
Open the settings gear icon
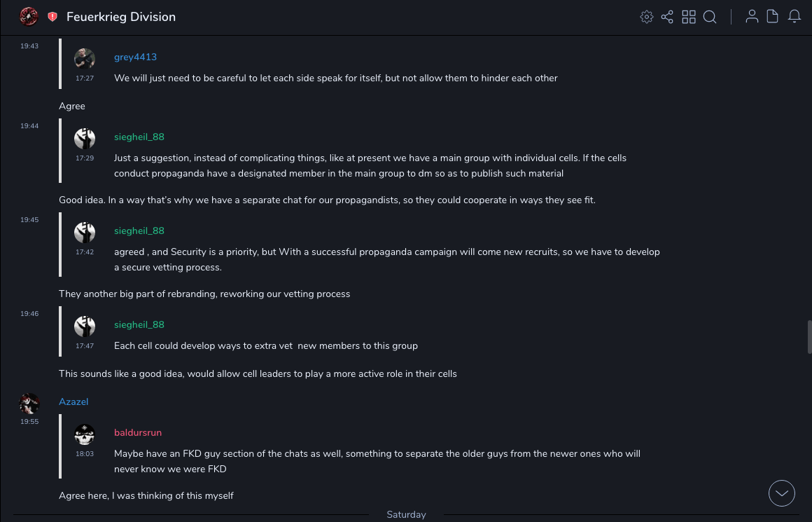tap(647, 17)
